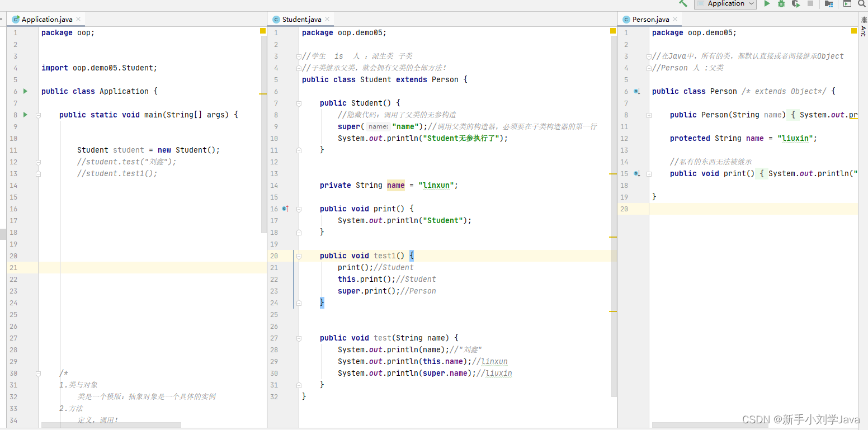
Task: Click subclass gutter icon at Person class line 6
Action: coord(637,91)
